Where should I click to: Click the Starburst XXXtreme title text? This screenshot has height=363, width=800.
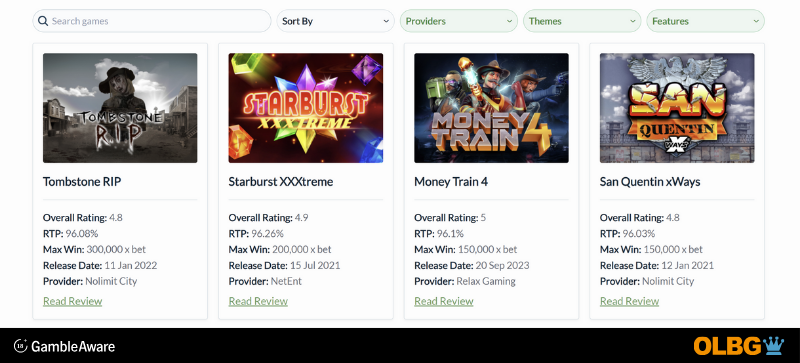point(281,182)
